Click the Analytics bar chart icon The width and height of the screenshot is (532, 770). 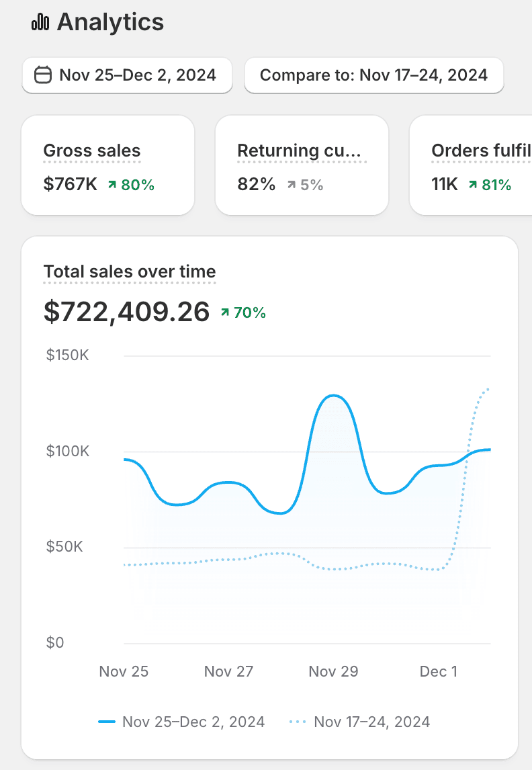40,22
